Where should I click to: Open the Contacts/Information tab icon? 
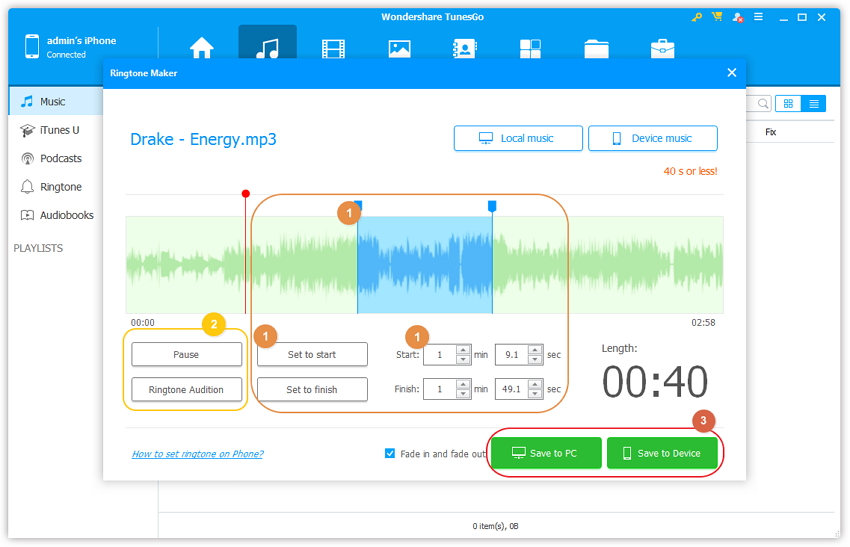click(x=464, y=48)
